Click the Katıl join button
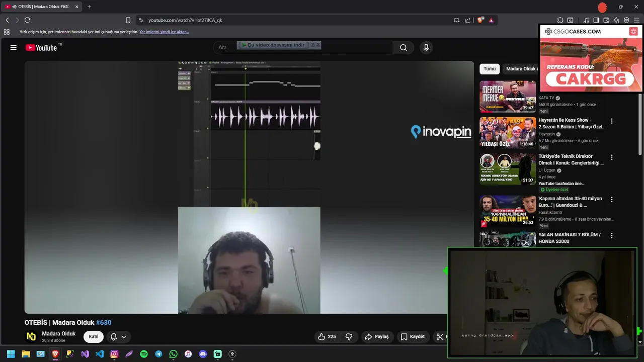 (94, 336)
